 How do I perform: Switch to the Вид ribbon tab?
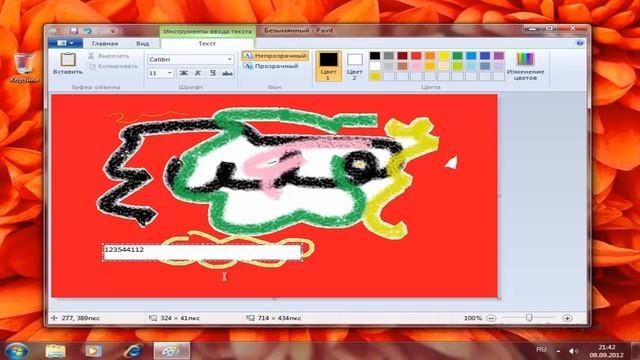click(x=142, y=43)
